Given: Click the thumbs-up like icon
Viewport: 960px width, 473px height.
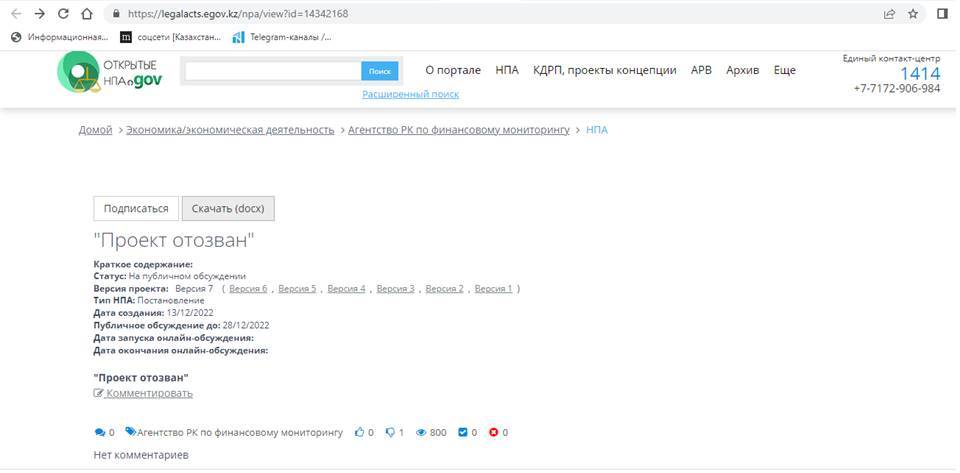Looking at the screenshot, I should point(359,432).
